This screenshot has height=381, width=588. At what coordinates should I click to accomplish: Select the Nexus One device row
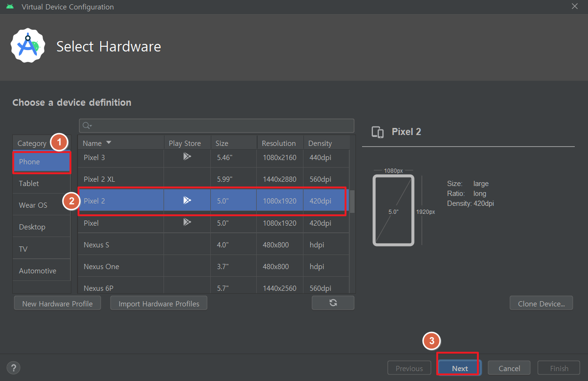pyautogui.click(x=214, y=266)
